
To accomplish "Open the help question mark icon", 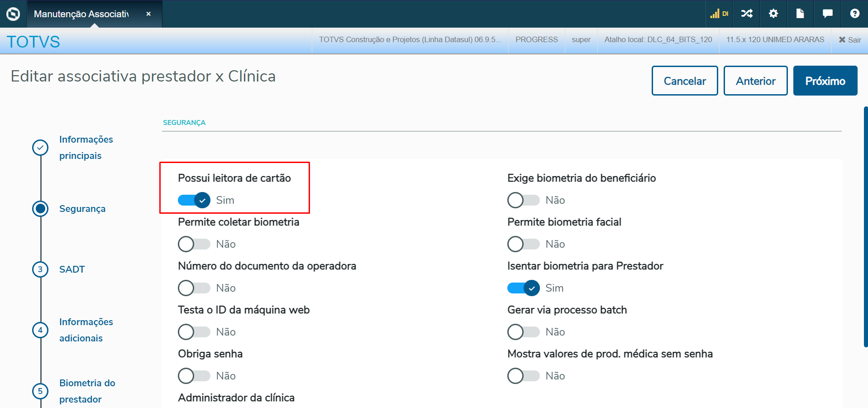I will pyautogui.click(x=854, y=14).
